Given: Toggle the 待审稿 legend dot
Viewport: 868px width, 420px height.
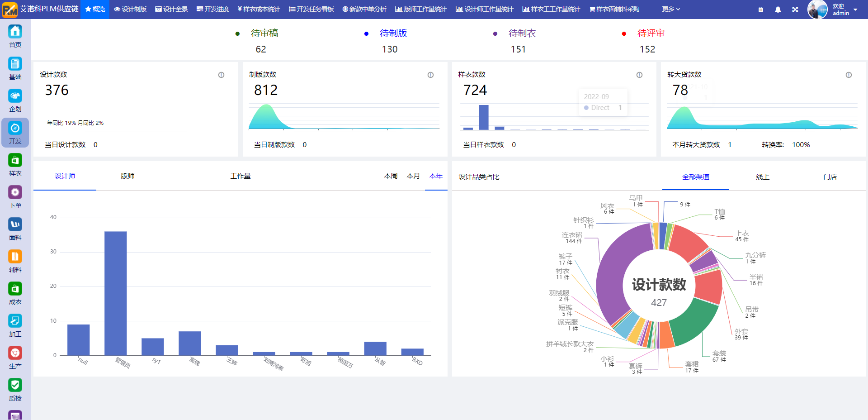Looking at the screenshot, I should tap(238, 33).
